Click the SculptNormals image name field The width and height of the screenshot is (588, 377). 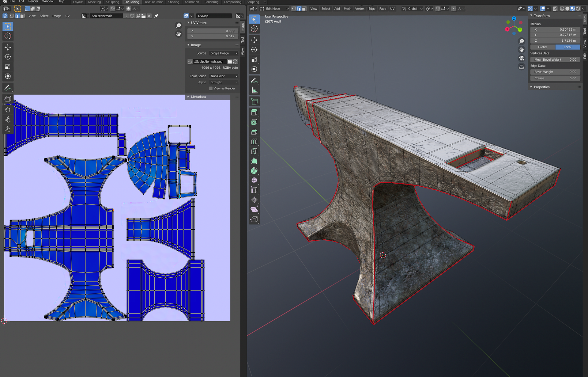point(107,16)
